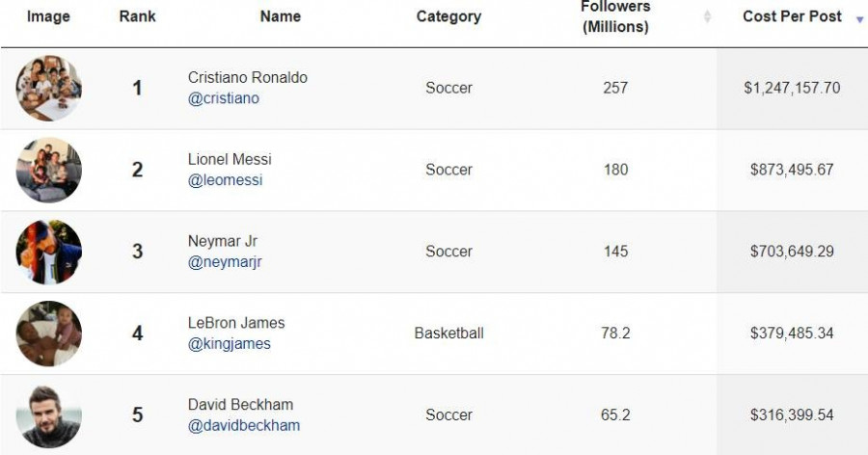This screenshot has height=455, width=868.
Task: Visit the @neymarjr handle link
Action: 225,262
